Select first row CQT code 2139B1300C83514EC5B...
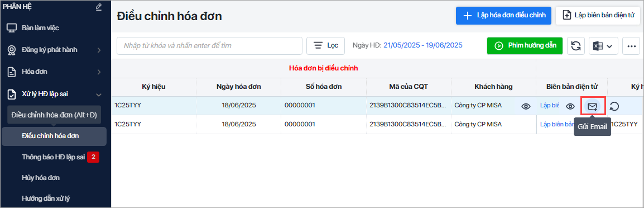 point(408,106)
